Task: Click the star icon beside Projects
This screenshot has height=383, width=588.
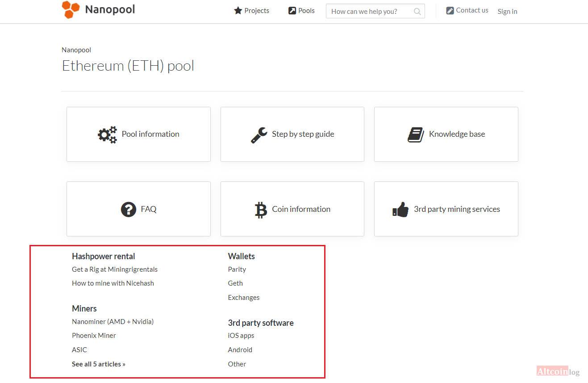Action: [238, 10]
